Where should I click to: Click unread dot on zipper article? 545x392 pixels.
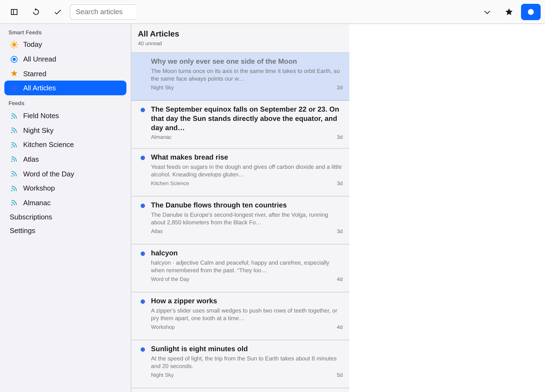tap(143, 302)
